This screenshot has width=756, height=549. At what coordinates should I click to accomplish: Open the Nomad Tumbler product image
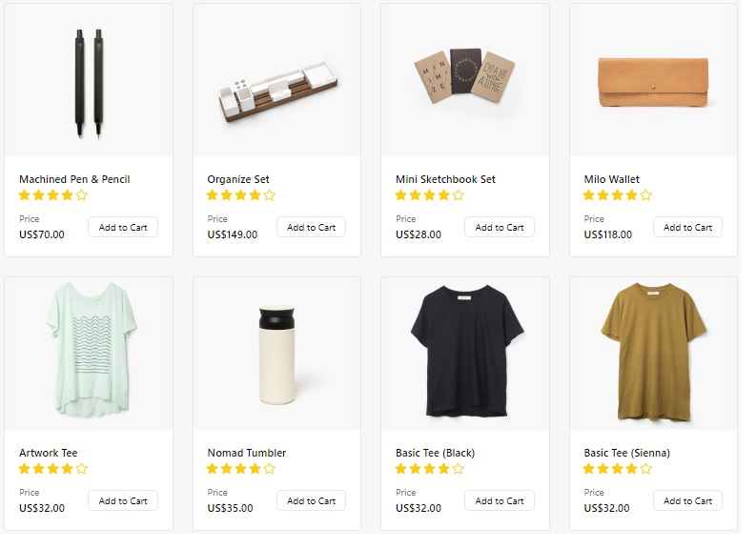[276, 354]
